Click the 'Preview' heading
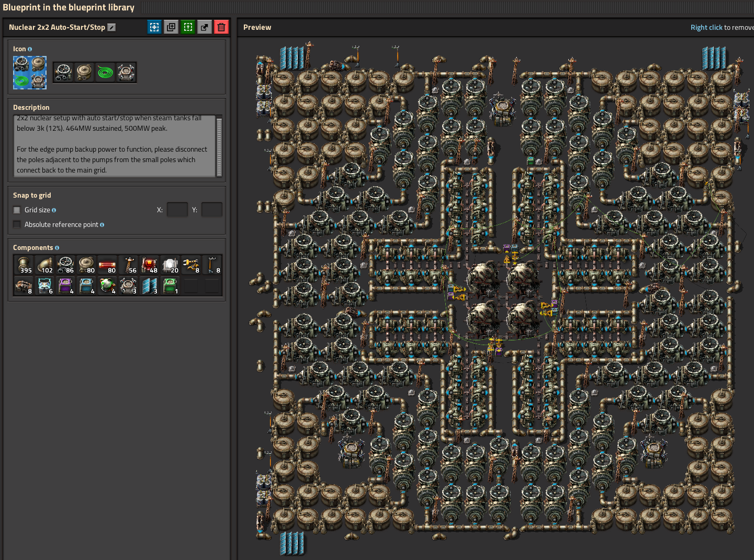 257,28
